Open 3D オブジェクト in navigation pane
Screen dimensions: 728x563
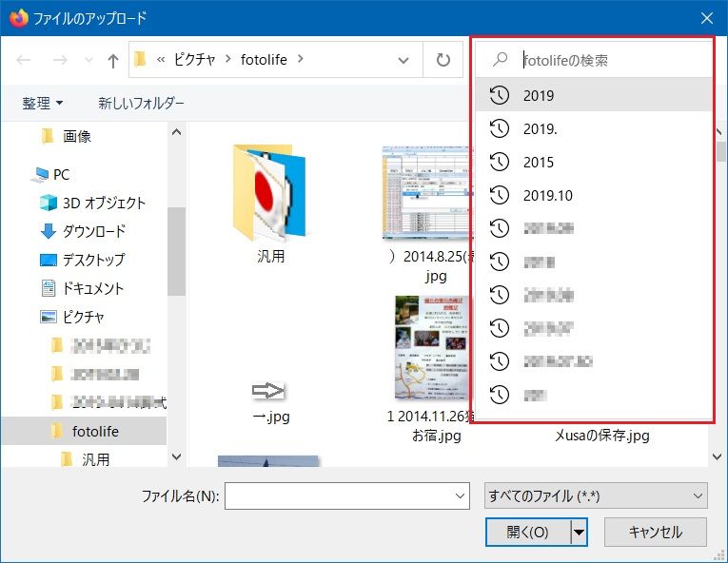pyautogui.click(x=104, y=203)
